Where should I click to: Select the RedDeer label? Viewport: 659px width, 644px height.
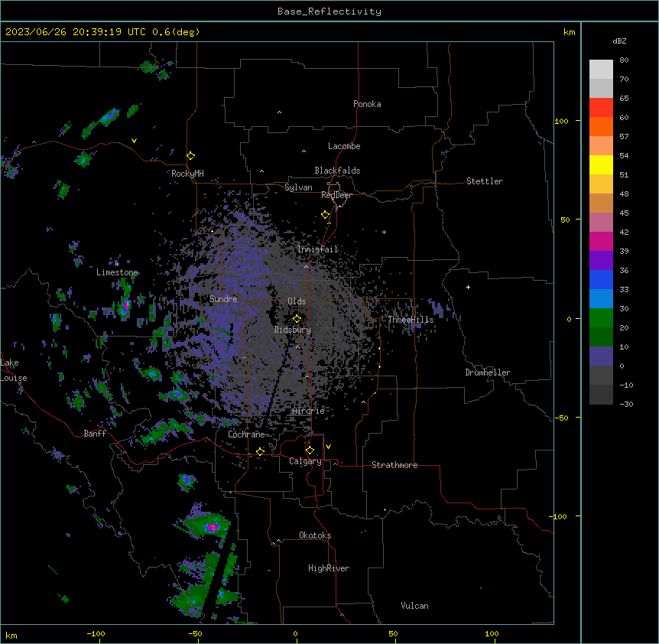[336, 195]
